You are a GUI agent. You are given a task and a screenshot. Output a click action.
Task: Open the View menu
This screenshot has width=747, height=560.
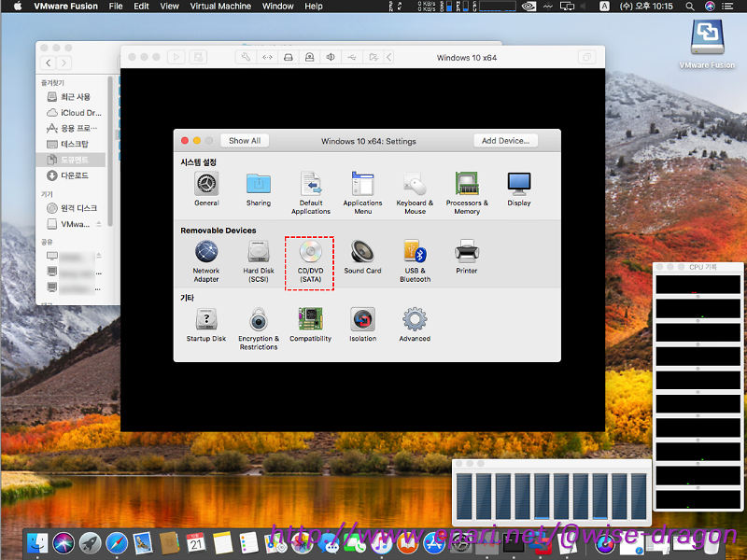169,7
